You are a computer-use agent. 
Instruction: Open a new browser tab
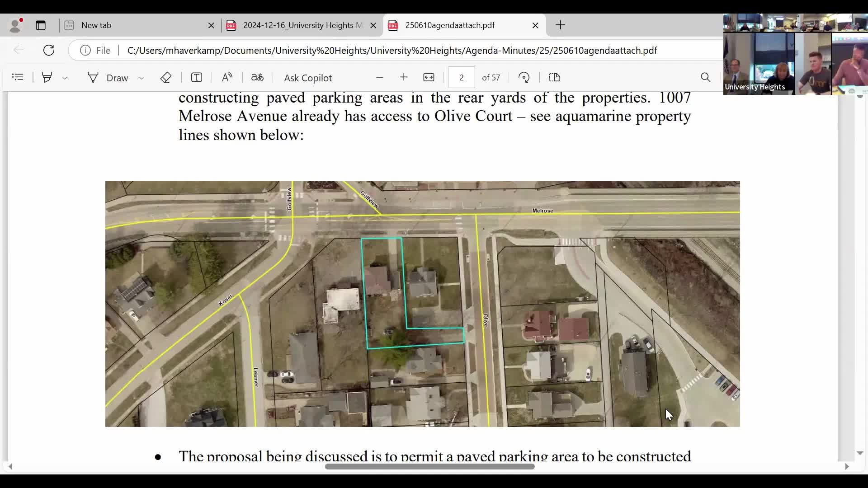pyautogui.click(x=561, y=25)
